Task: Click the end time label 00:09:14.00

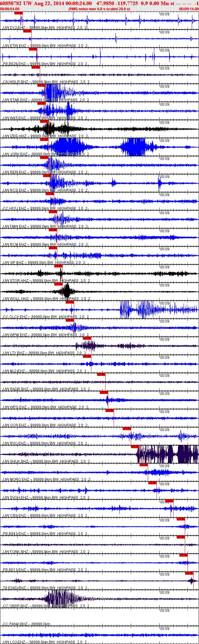Action: click(x=189, y=9)
